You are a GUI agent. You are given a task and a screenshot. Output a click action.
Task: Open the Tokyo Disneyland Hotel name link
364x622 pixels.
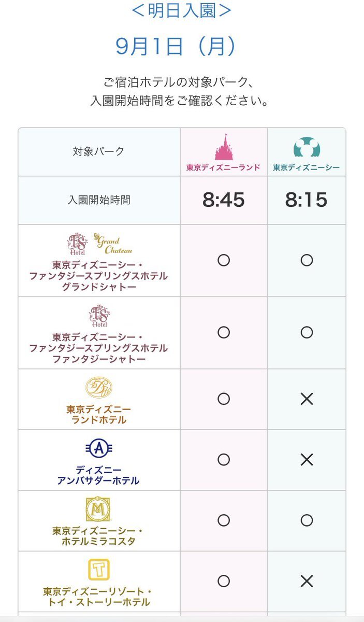tap(98, 415)
